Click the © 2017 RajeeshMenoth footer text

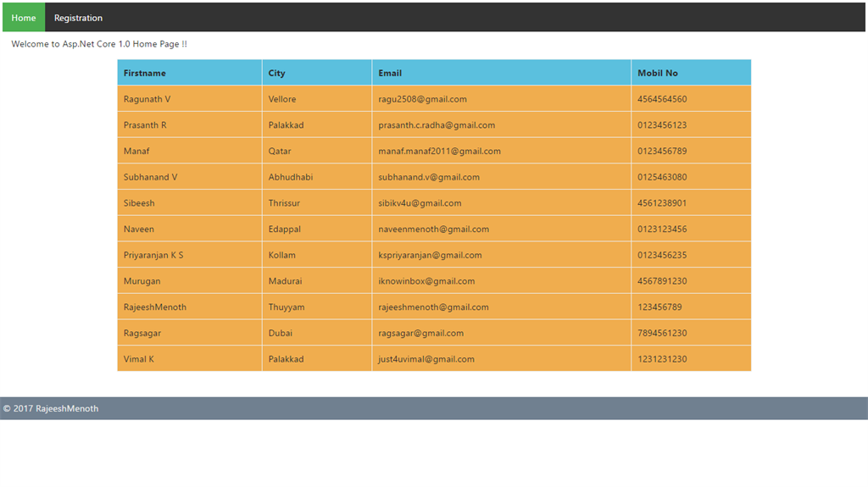(51, 408)
